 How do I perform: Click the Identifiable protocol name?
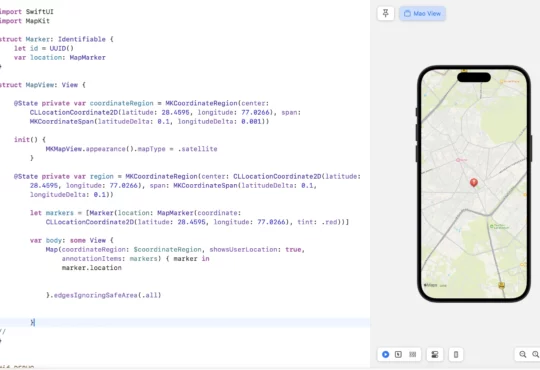coord(82,39)
